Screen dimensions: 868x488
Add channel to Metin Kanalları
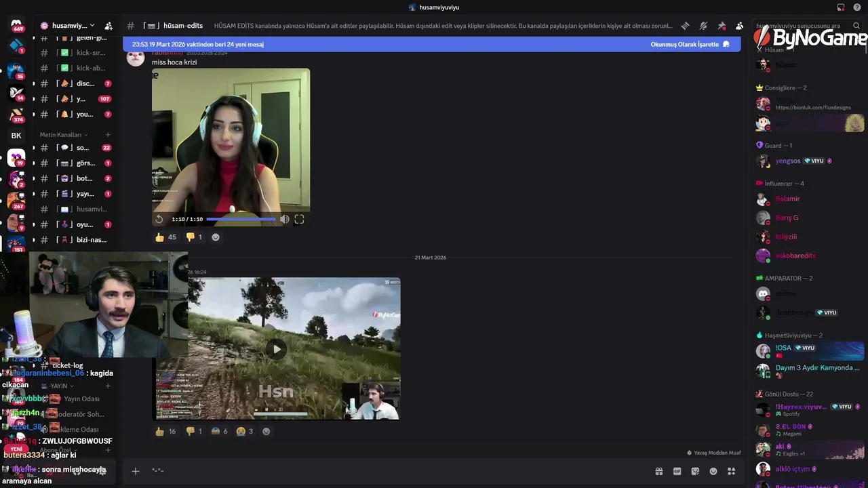point(108,135)
